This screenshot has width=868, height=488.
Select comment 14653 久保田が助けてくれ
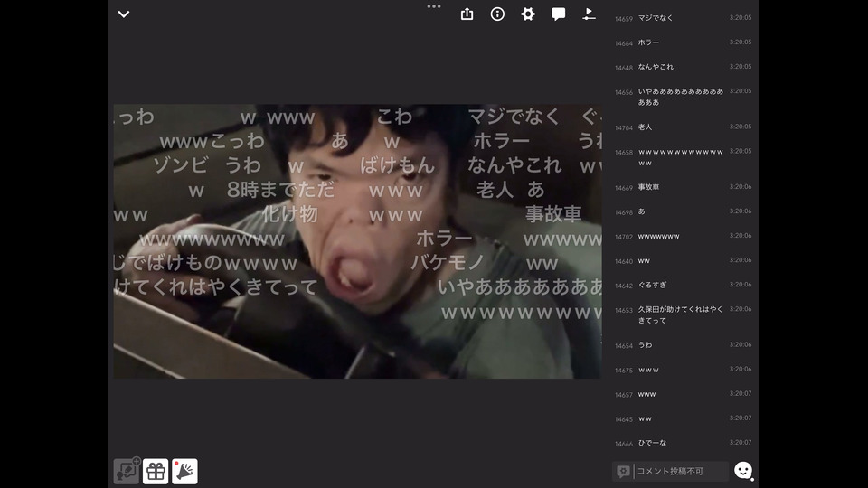click(684, 314)
